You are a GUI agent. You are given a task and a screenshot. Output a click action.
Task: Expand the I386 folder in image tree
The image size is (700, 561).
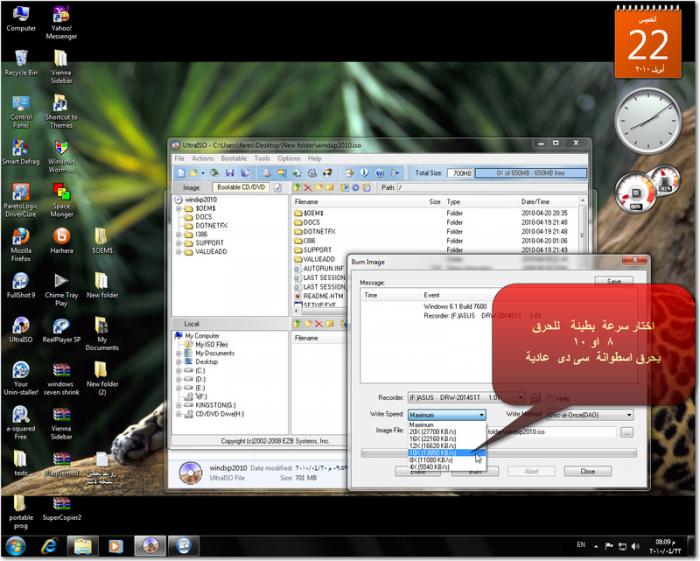[179, 234]
